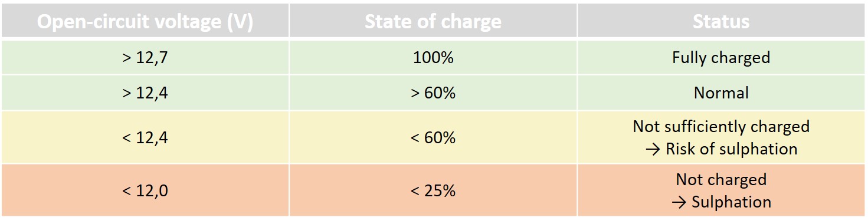Select the State of charge header cell
The image size is (868, 224).
coord(433,22)
